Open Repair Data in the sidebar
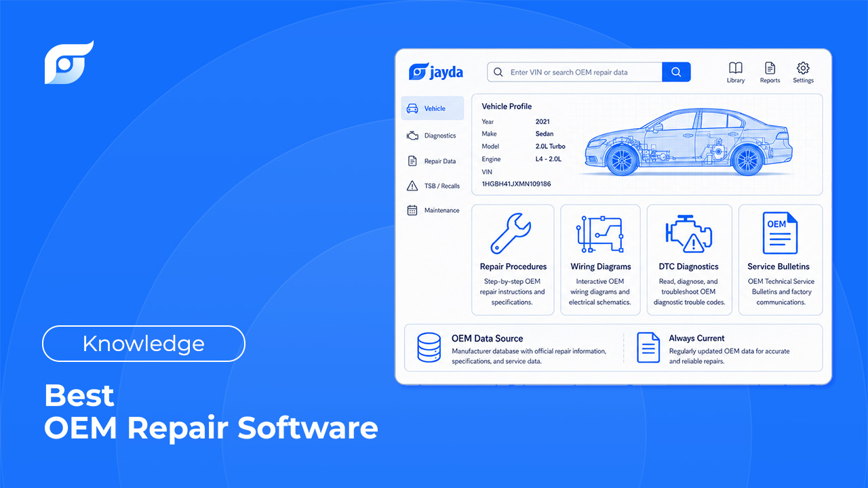Viewport: 868px width, 488px height. coord(433,161)
